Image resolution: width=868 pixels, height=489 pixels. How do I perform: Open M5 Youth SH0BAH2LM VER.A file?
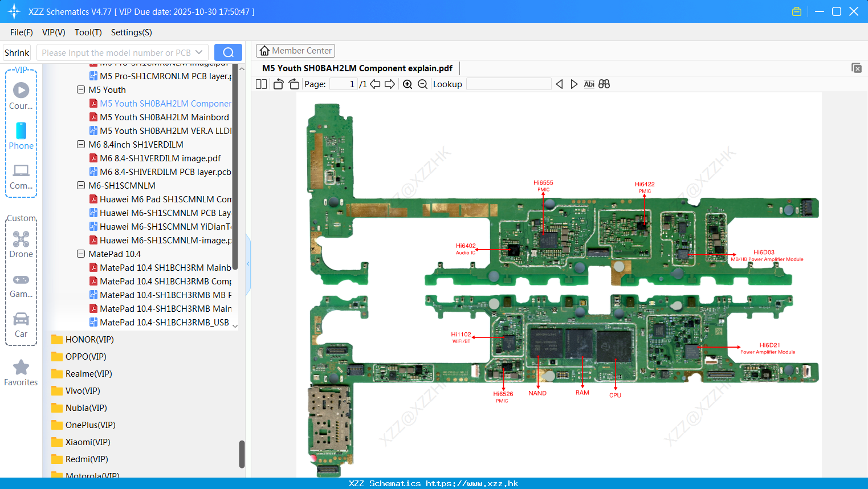160,131
